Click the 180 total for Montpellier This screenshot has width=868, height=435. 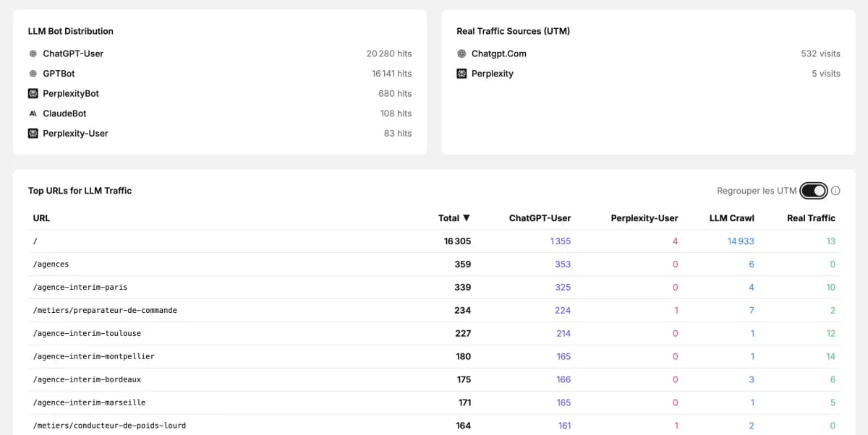click(x=464, y=356)
